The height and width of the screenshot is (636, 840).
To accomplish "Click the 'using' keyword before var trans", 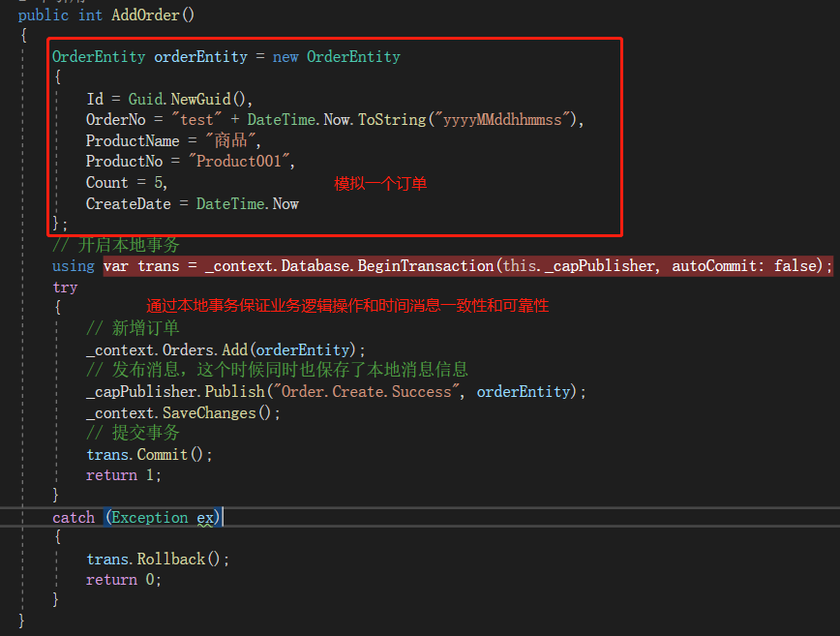I will (74, 266).
